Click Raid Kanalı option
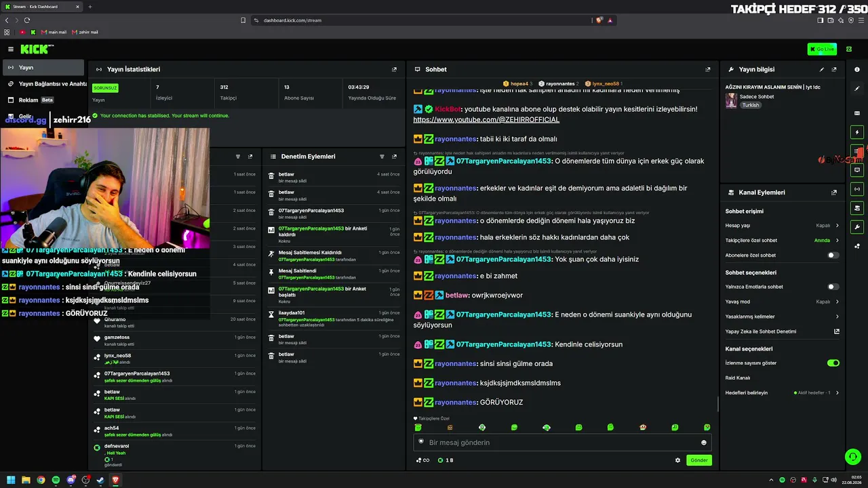Screen dimensions: 868x488 click(x=738, y=378)
